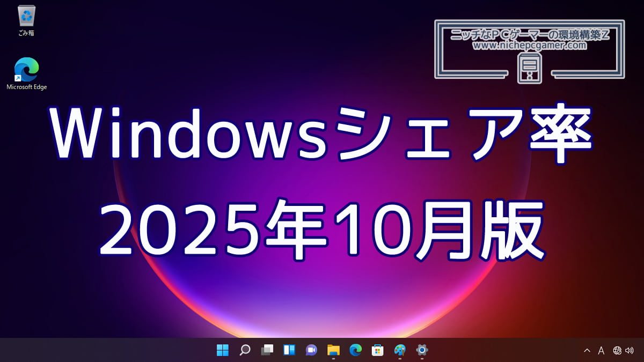
Task: Open Settings via the gear icon
Action: pos(421,350)
